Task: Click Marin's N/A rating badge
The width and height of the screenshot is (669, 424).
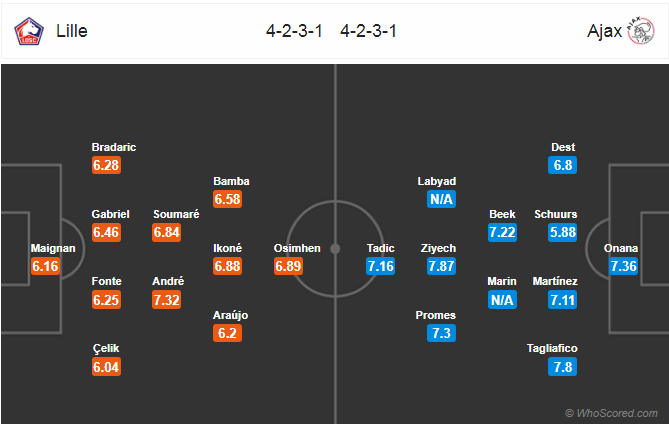Action: 502,300
